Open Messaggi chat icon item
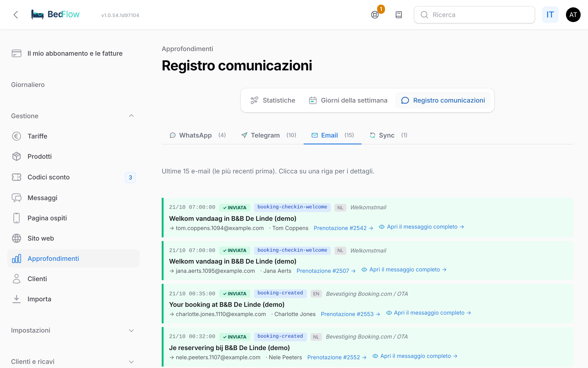Viewport: 588px width, 368px height. [73, 198]
